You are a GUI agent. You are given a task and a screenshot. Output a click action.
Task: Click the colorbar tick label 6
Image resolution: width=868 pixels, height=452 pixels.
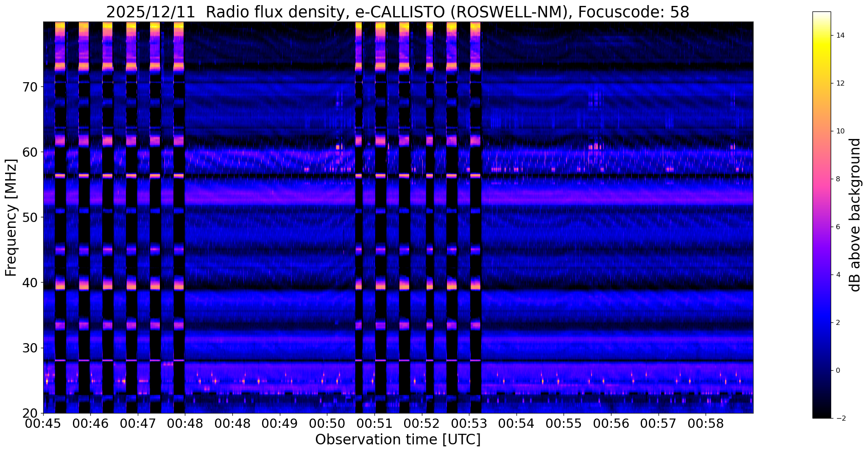[x=838, y=227]
